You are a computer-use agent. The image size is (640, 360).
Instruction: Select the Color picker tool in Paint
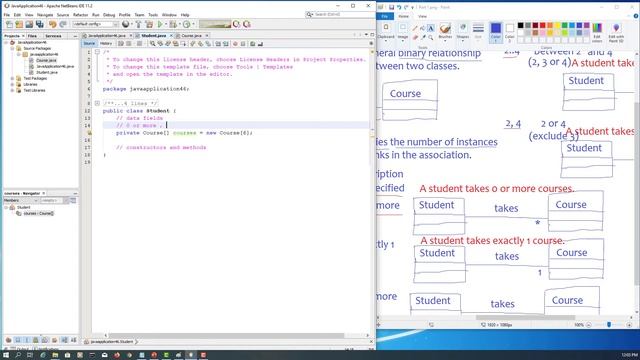tap(423, 37)
